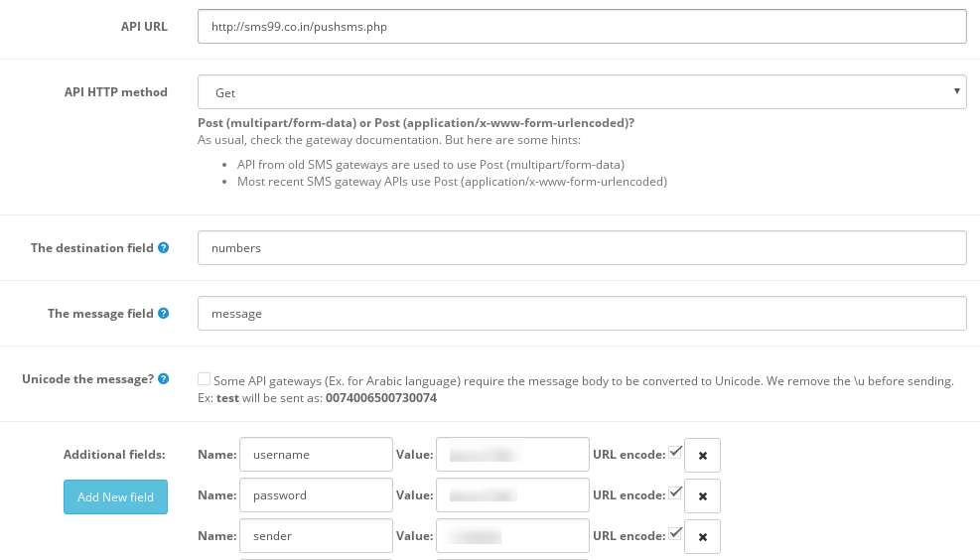Screen dimensions: 980x560
Task: Toggle URL encode for username field
Action: [675, 452]
